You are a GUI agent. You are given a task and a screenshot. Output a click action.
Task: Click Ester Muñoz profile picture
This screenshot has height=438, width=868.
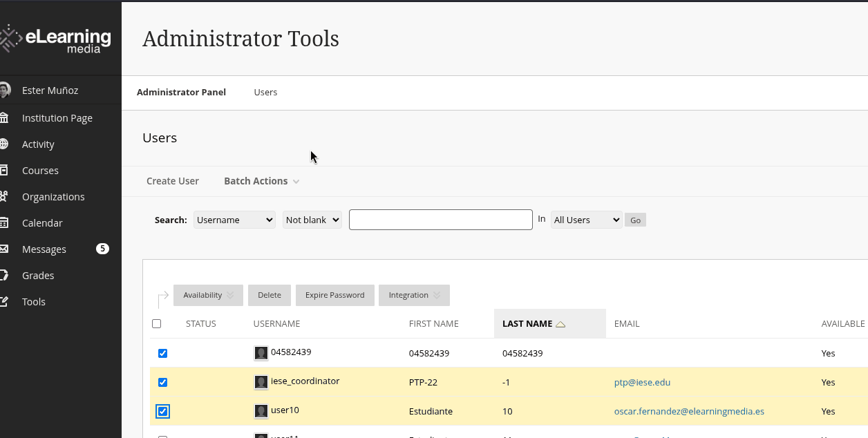click(x=5, y=91)
